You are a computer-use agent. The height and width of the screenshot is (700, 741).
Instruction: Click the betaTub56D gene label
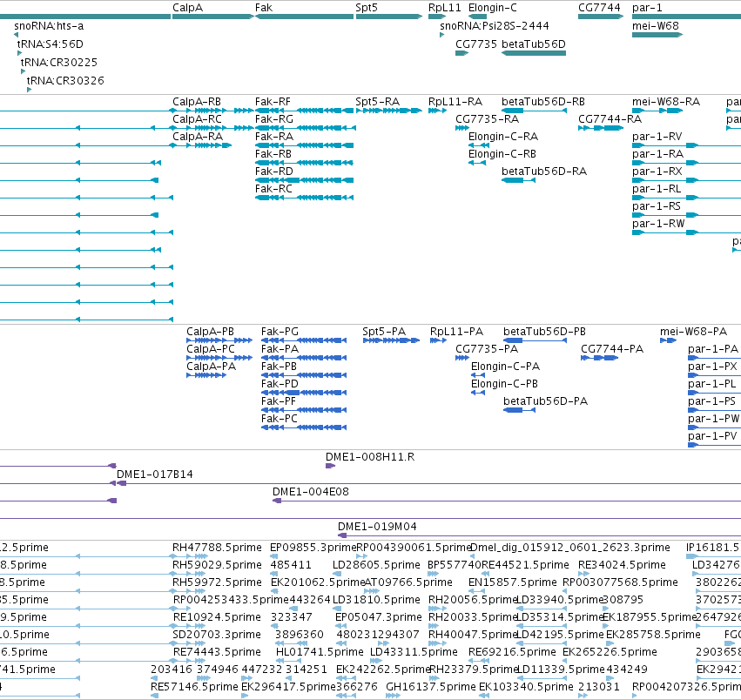click(534, 44)
